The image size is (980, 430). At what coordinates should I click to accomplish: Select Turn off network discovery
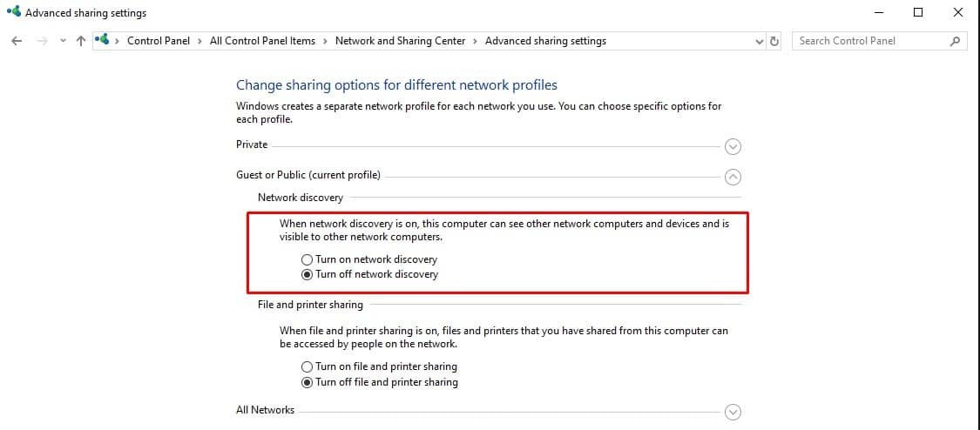click(307, 274)
